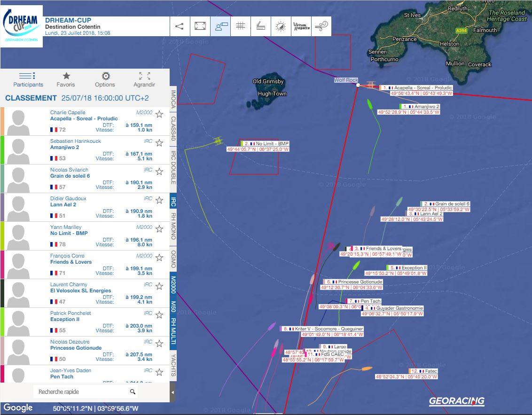
Task: Toggle the grid overlay icon
Action: tap(241, 26)
